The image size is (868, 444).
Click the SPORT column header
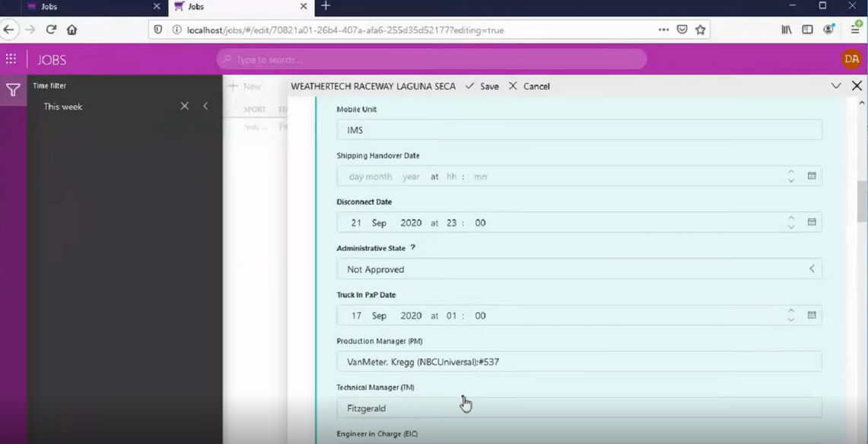pos(255,110)
